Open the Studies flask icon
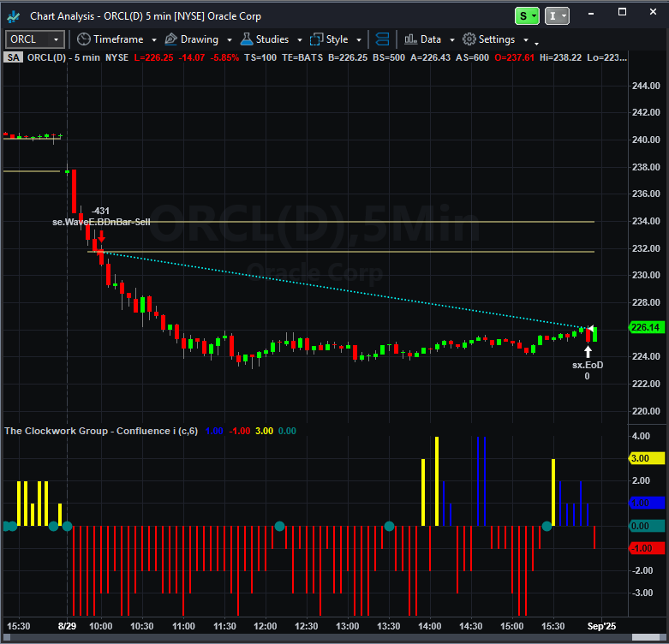669x644 pixels. click(247, 39)
